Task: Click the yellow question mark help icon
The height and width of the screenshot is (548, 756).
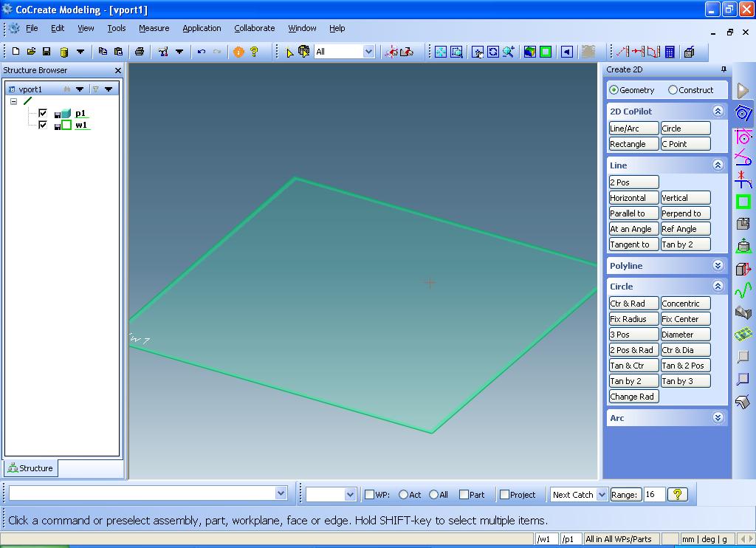Action: click(x=254, y=51)
